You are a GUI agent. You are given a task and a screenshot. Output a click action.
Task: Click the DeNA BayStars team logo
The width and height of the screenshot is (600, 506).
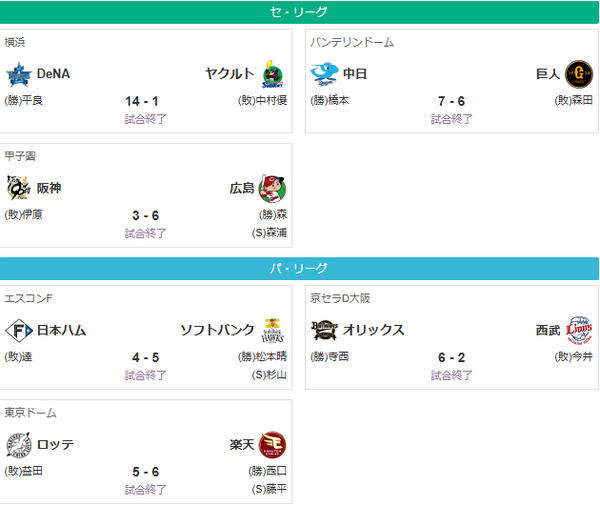(x=19, y=75)
